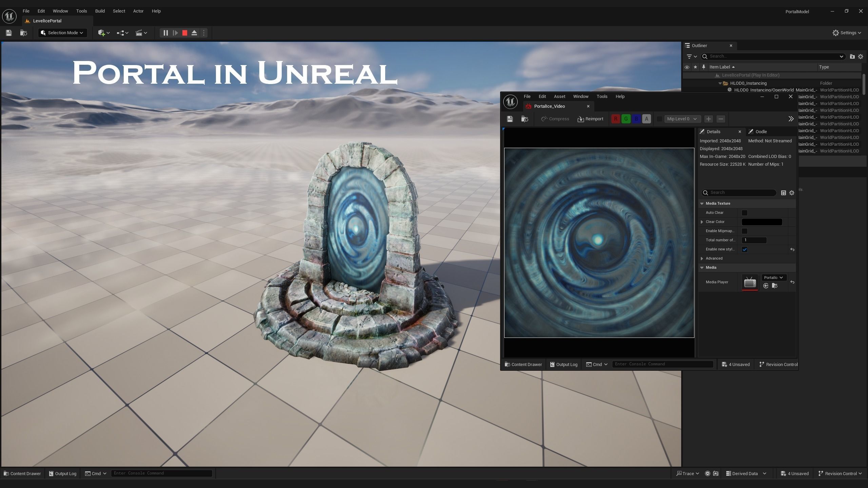868x488 pixels.
Task: Save the PortalIce_Video asset
Action: [x=510, y=119]
